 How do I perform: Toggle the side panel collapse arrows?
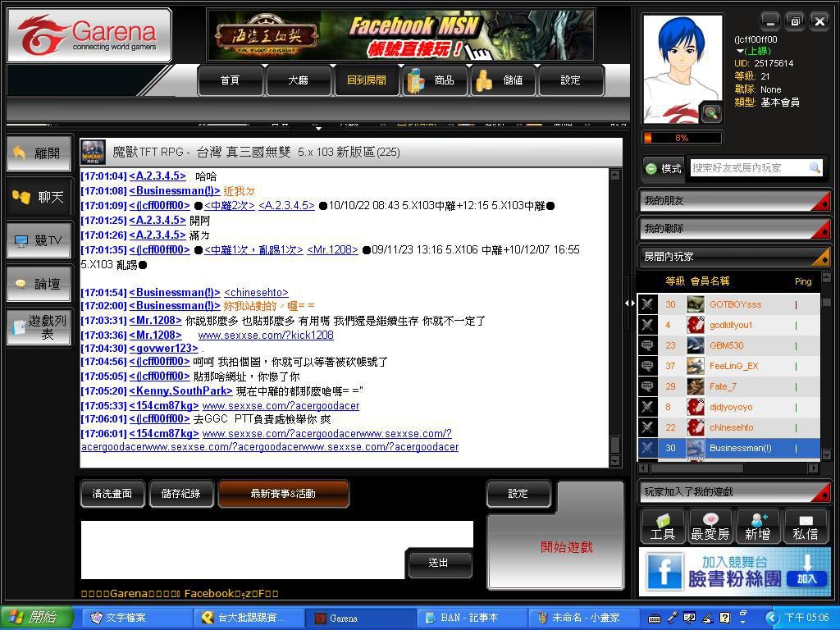point(630,304)
